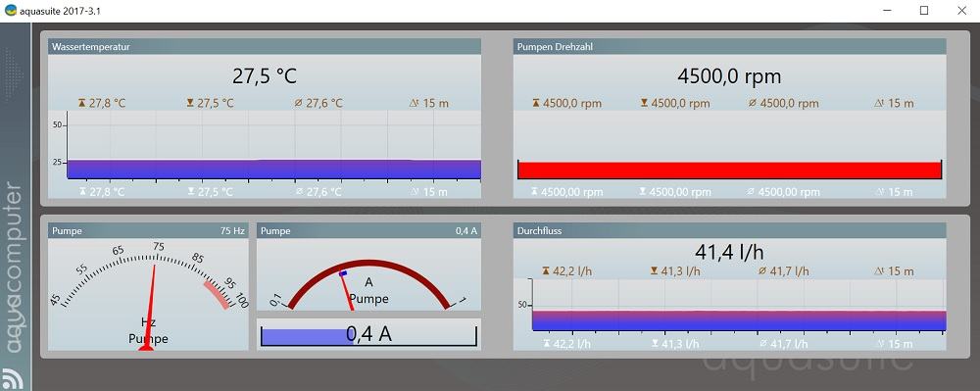Minimize the aquasuite window
The width and height of the screenshot is (980, 391).
[x=888, y=11]
